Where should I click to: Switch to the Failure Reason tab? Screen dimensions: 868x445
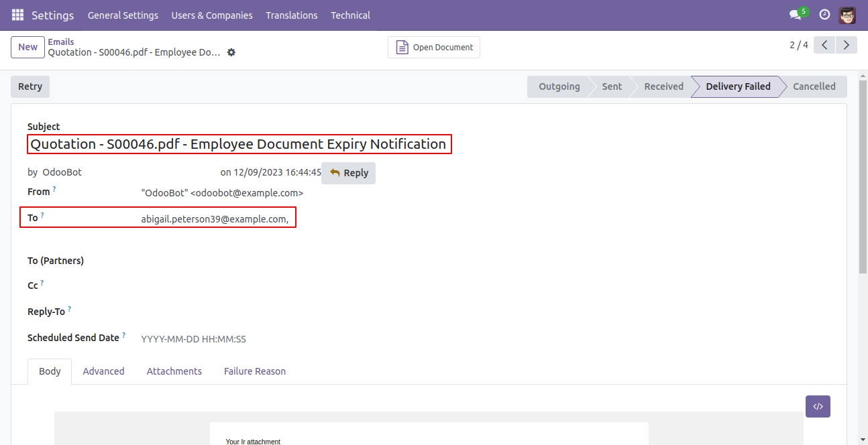[x=255, y=371]
